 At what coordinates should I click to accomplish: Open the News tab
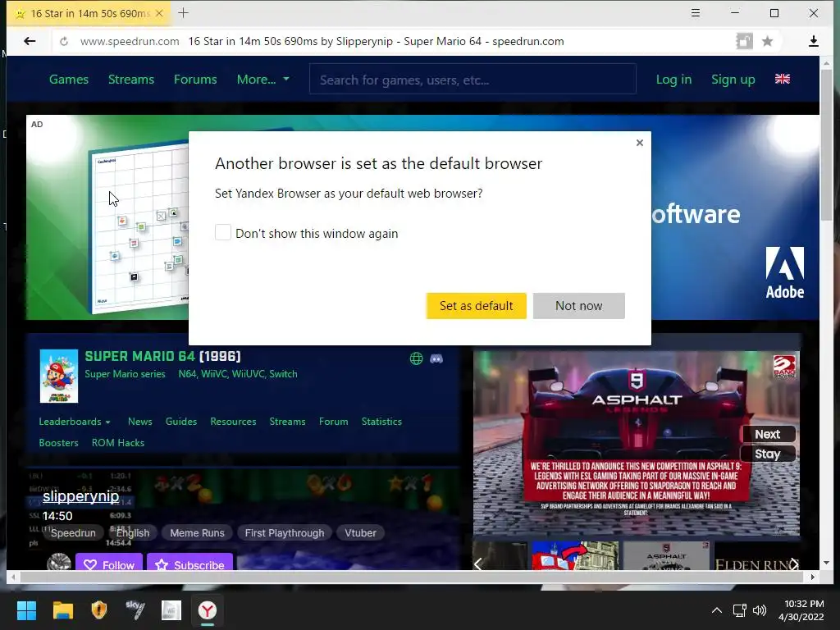[139, 422]
